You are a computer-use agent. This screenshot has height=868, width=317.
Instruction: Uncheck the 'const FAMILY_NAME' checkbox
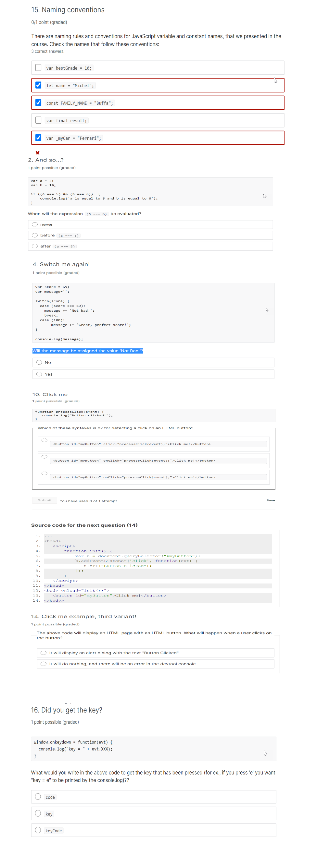[x=38, y=103]
